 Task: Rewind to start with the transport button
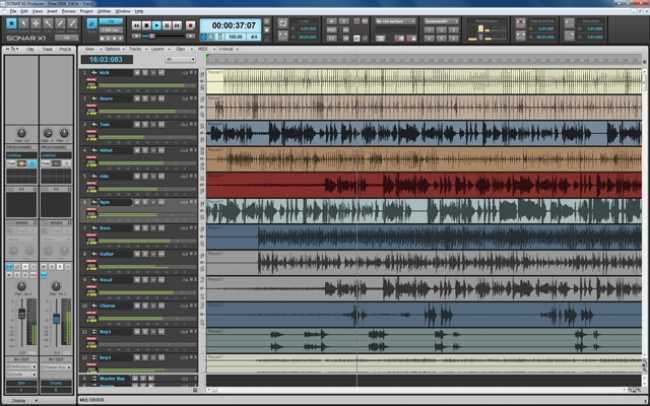click(x=136, y=26)
